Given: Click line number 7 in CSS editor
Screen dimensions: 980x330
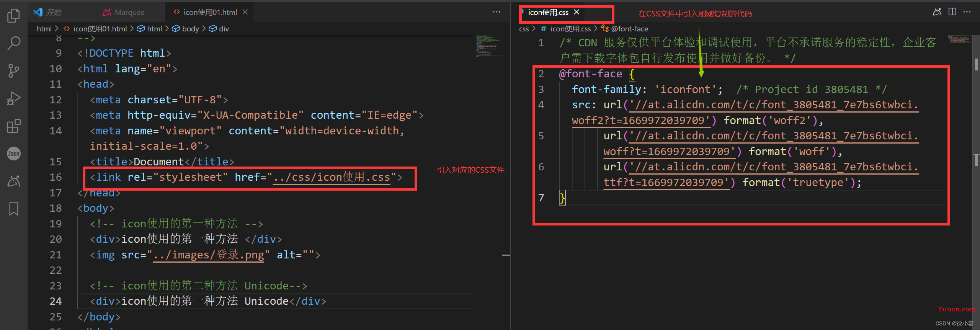Looking at the screenshot, I should (541, 198).
